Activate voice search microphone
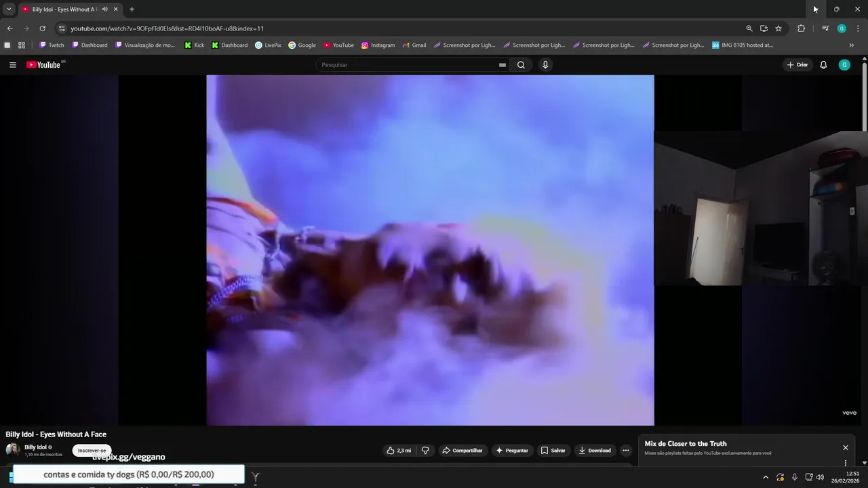 click(545, 65)
